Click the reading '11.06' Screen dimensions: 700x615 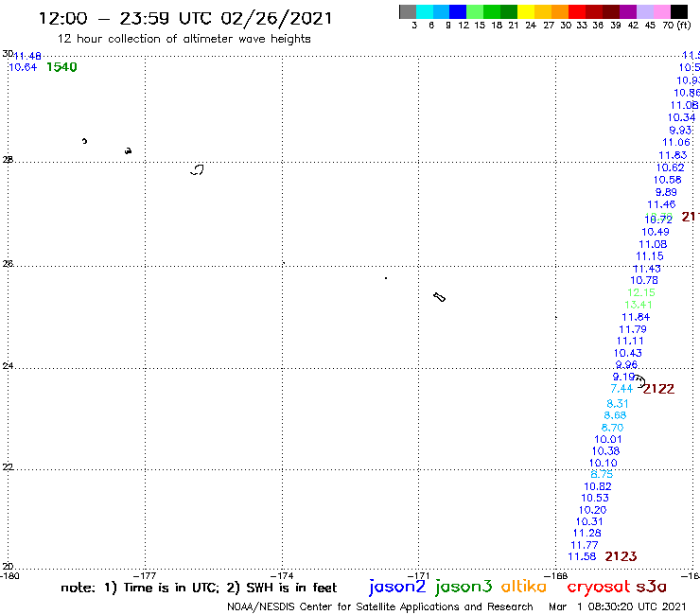tap(676, 143)
